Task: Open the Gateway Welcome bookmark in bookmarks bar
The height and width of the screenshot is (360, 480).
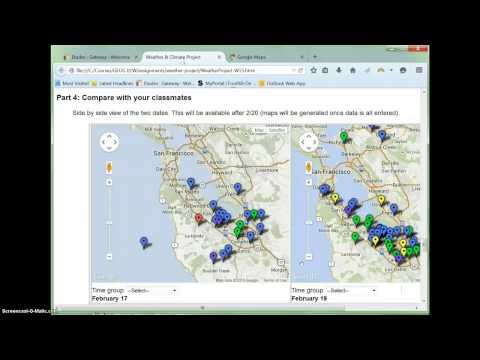Action: (165, 83)
